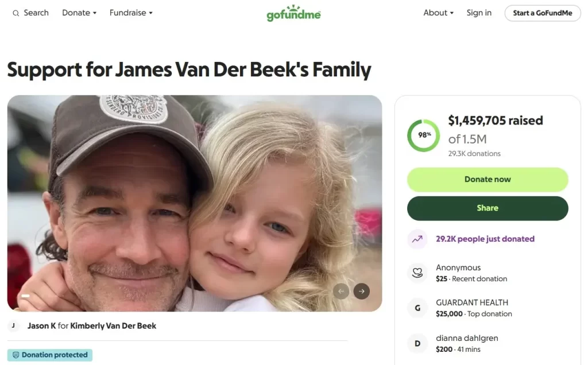Click the search magnifier icon
Image resolution: width=588 pixels, height=365 pixels.
(x=16, y=13)
